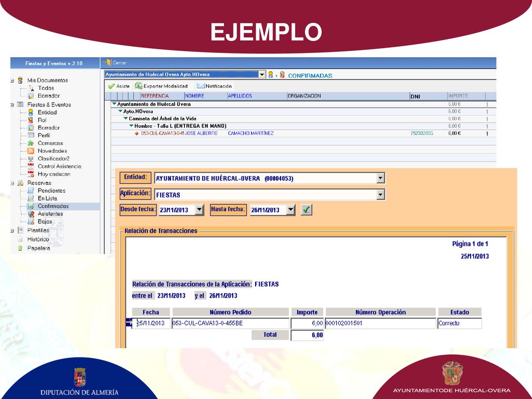Viewport: 532px width, 399px height.
Task: Click the Plantillas icon
Action: [20, 230]
